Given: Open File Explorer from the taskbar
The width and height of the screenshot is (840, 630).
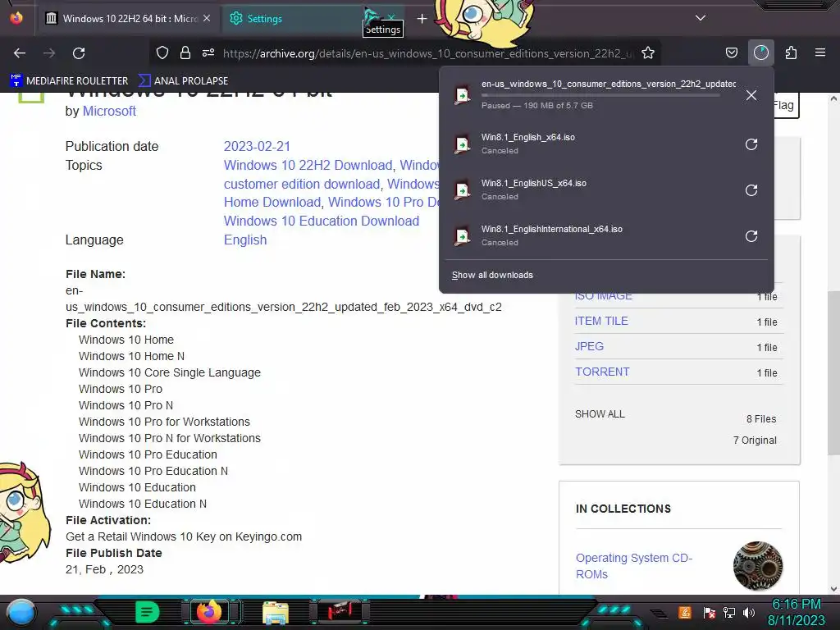Looking at the screenshot, I should click(x=276, y=613).
